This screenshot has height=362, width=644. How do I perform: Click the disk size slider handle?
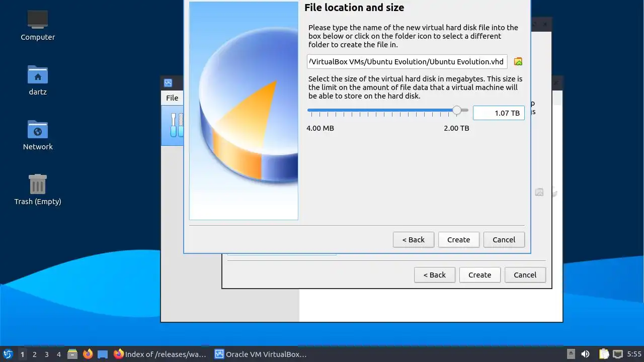tap(456, 110)
